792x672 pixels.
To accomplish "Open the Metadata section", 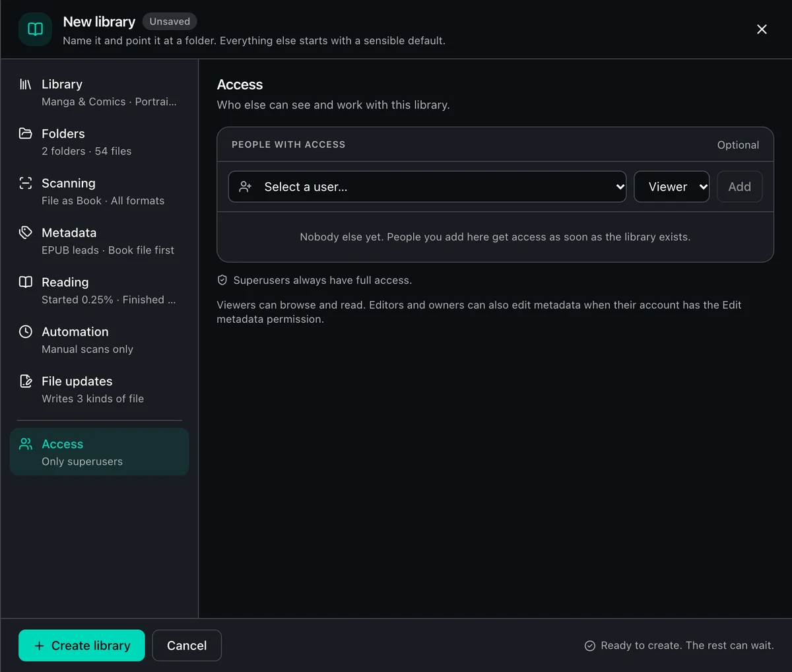I will click(x=100, y=241).
